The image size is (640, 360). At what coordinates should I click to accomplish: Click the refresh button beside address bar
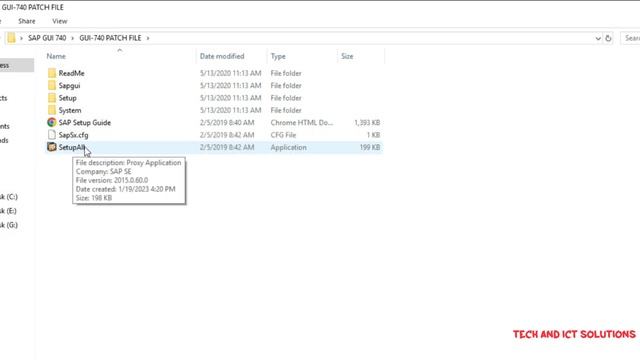pyautogui.click(x=608, y=38)
